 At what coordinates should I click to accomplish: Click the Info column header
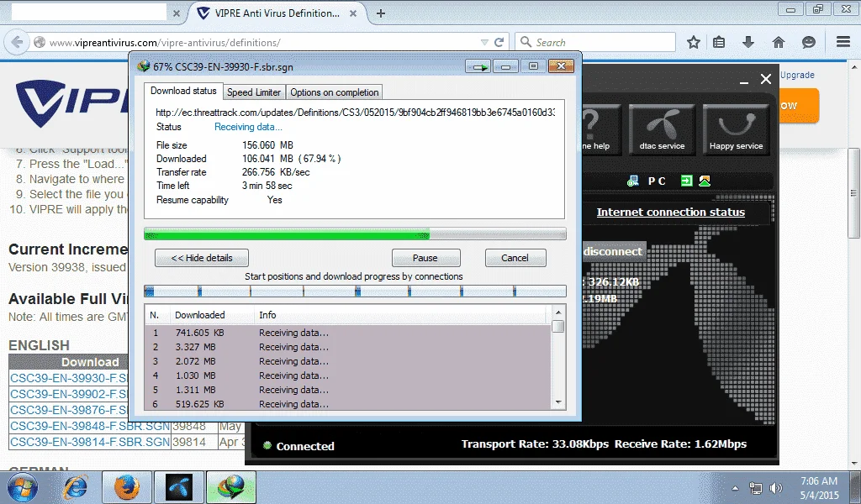[x=267, y=315]
